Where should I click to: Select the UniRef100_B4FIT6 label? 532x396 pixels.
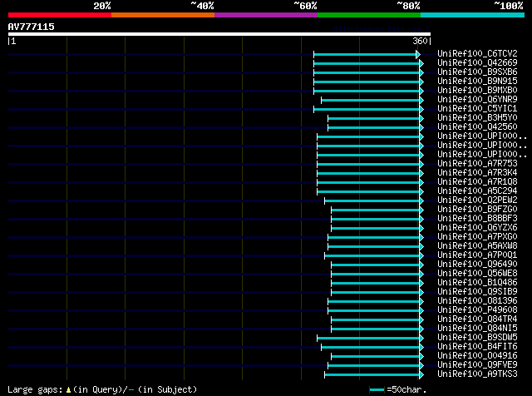pyautogui.click(x=477, y=347)
